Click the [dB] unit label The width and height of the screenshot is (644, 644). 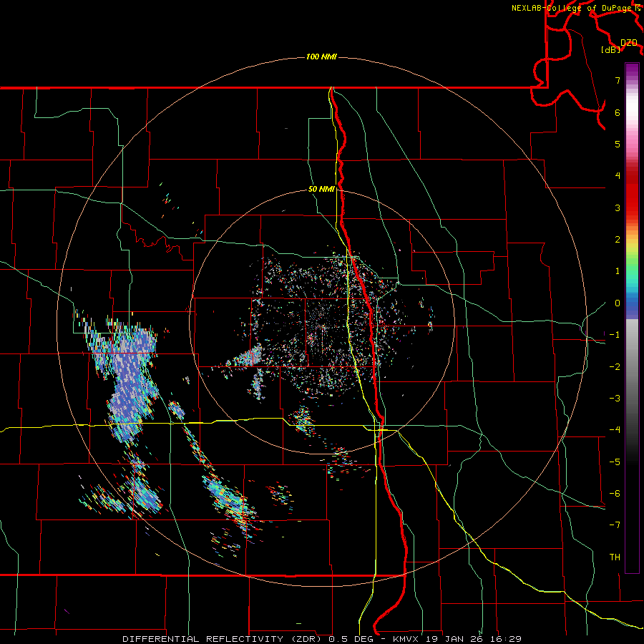[x=611, y=49]
